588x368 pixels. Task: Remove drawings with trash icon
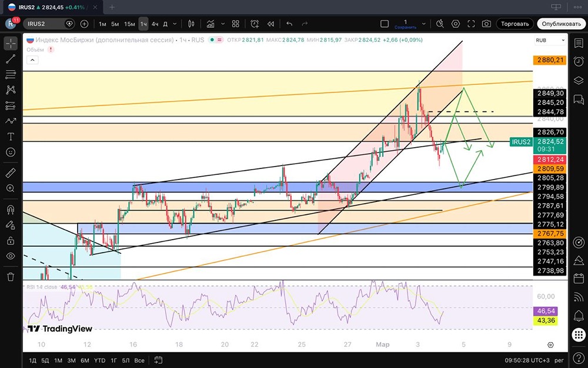click(x=11, y=277)
